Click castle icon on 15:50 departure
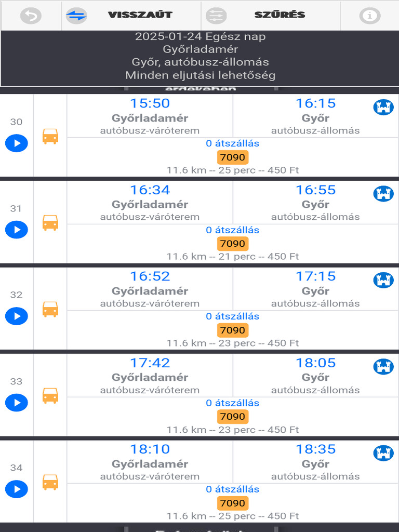The width and height of the screenshot is (399, 532). tap(383, 108)
